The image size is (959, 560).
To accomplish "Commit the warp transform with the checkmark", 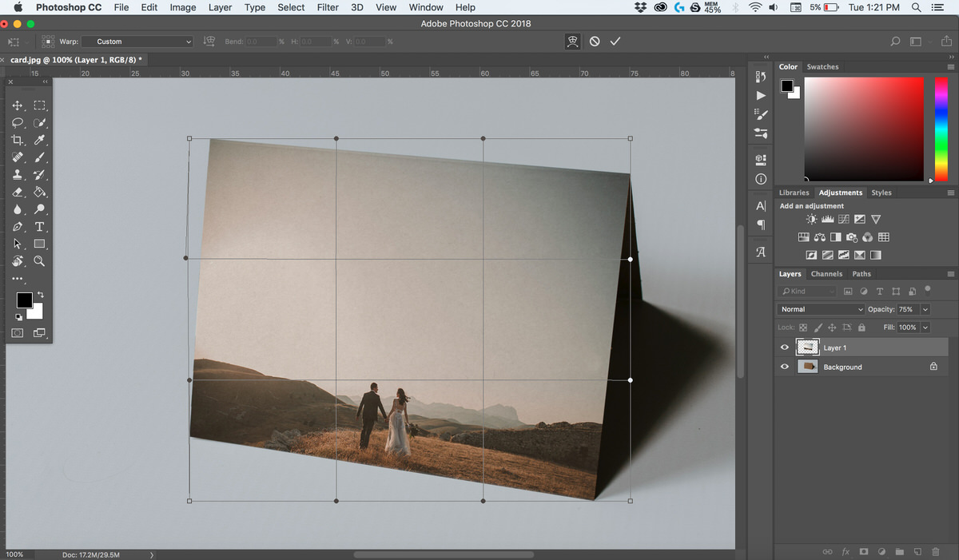I will click(x=615, y=41).
